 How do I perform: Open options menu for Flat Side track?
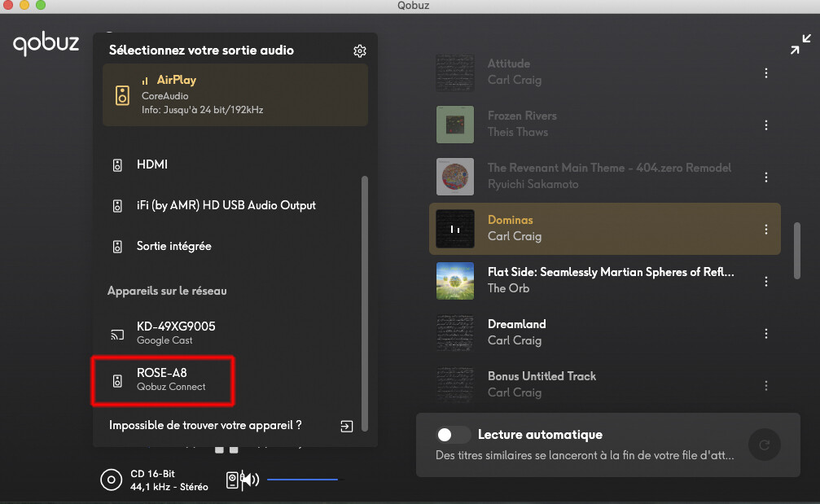(766, 281)
